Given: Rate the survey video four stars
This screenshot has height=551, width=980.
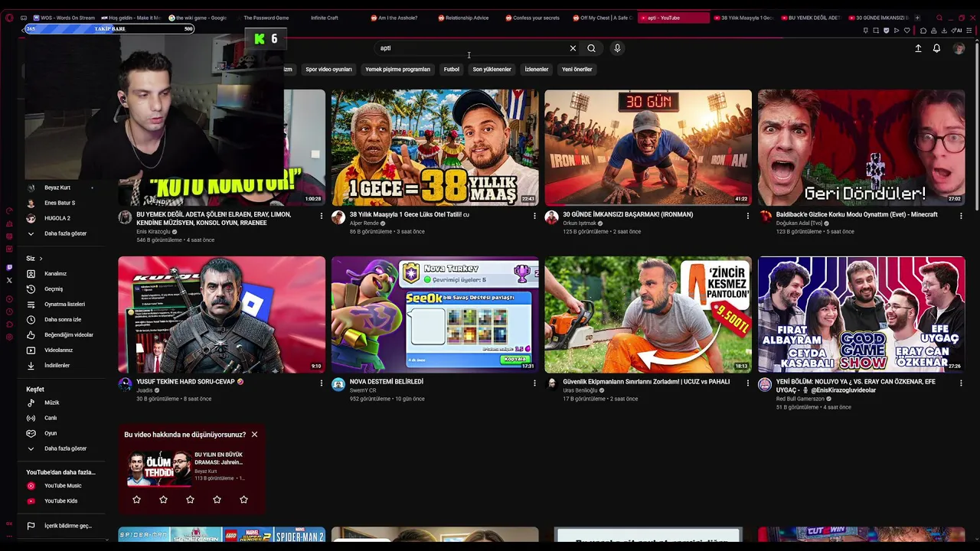Looking at the screenshot, I should [x=217, y=500].
